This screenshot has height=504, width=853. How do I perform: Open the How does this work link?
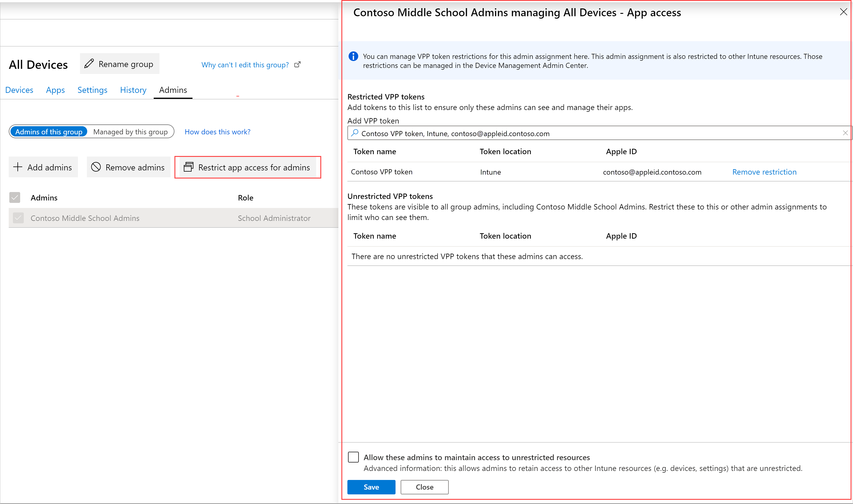(217, 132)
